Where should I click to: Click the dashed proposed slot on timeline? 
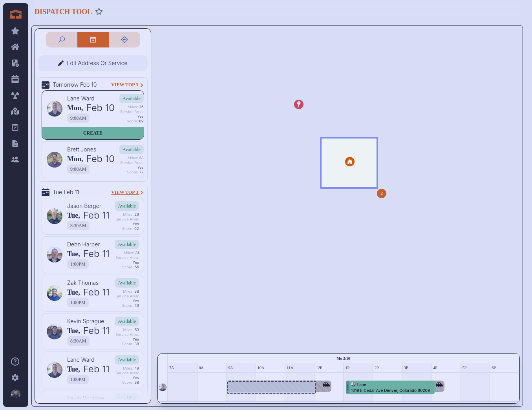pyautogui.click(x=271, y=387)
